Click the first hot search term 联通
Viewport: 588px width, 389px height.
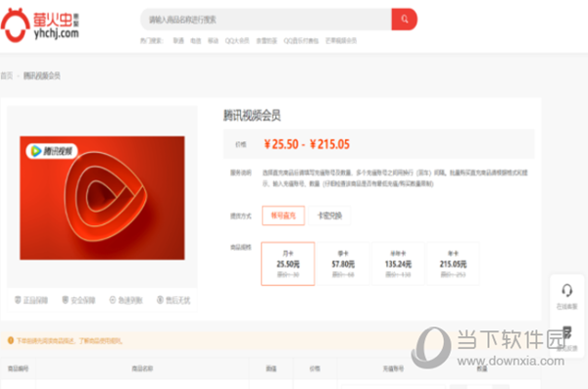coord(178,40)
